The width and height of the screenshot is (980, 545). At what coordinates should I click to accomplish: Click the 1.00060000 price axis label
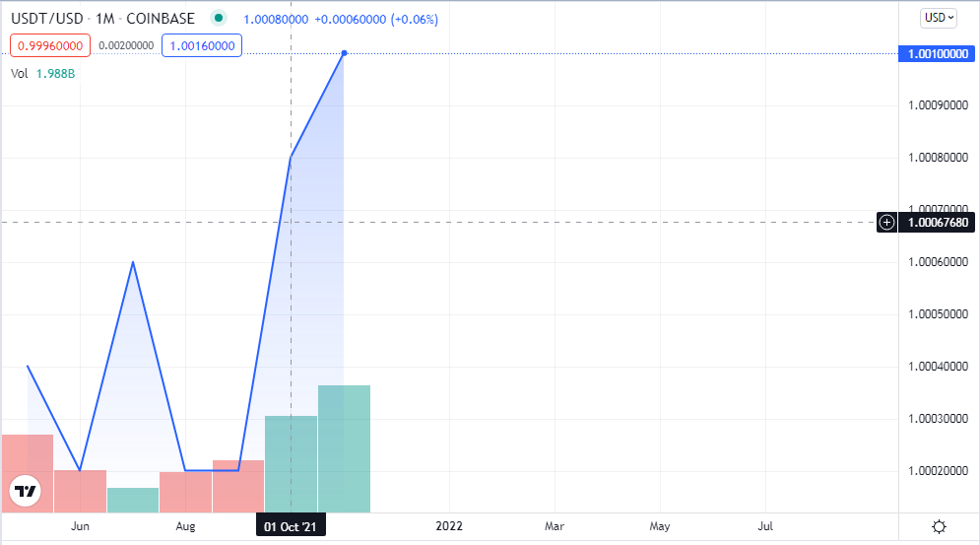coord(938,261)
